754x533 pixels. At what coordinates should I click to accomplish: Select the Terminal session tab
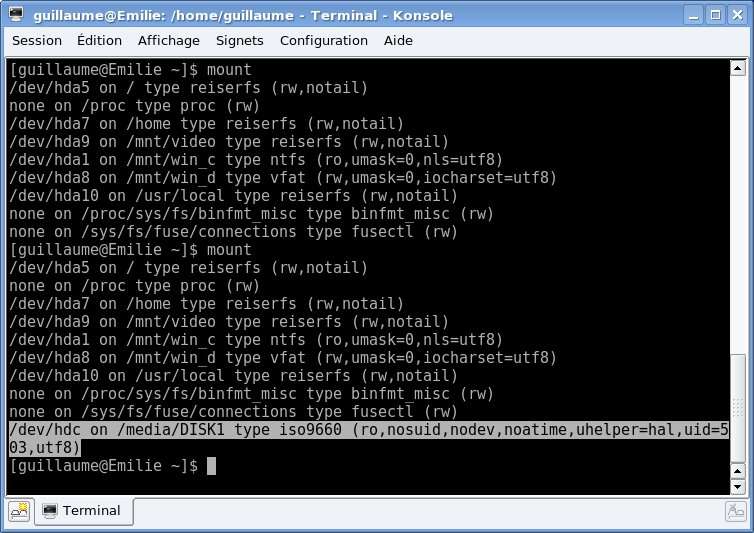[x=84, y=511]
